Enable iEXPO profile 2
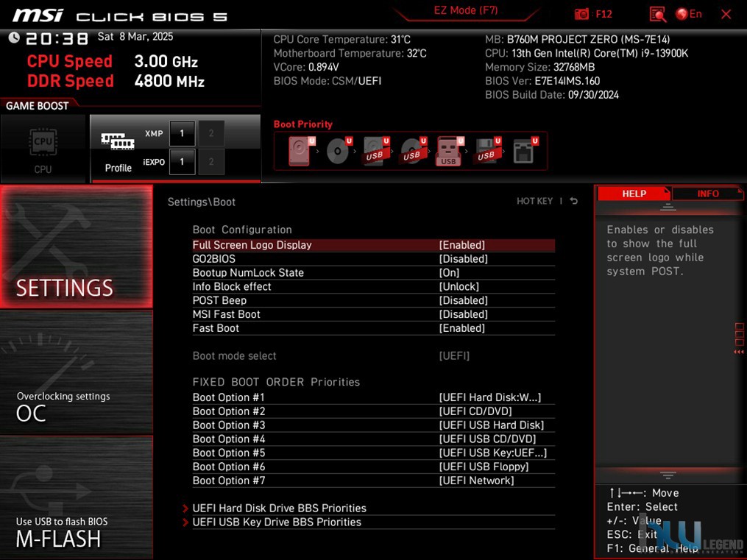 point(211,162)
